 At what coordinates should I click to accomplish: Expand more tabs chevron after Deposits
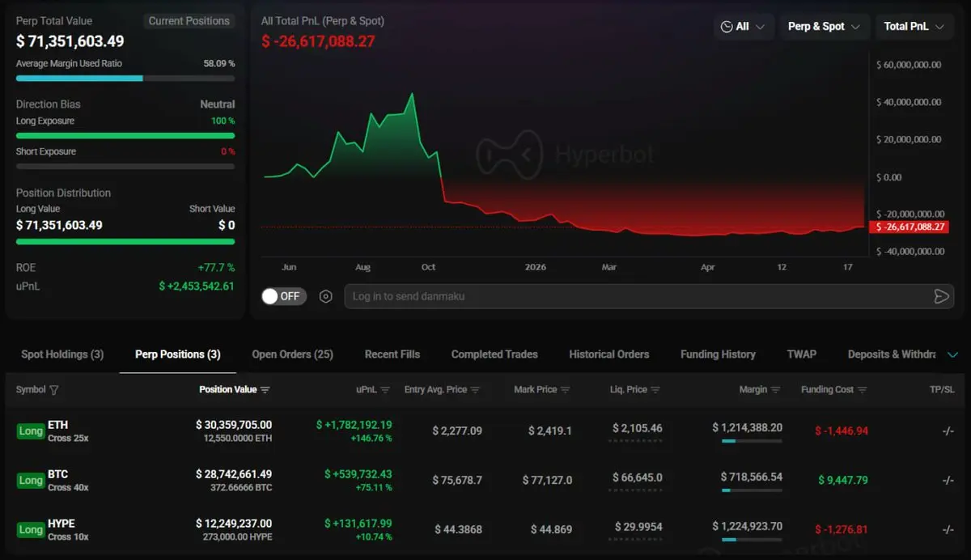pyautogui.click(x=952, y=354)
